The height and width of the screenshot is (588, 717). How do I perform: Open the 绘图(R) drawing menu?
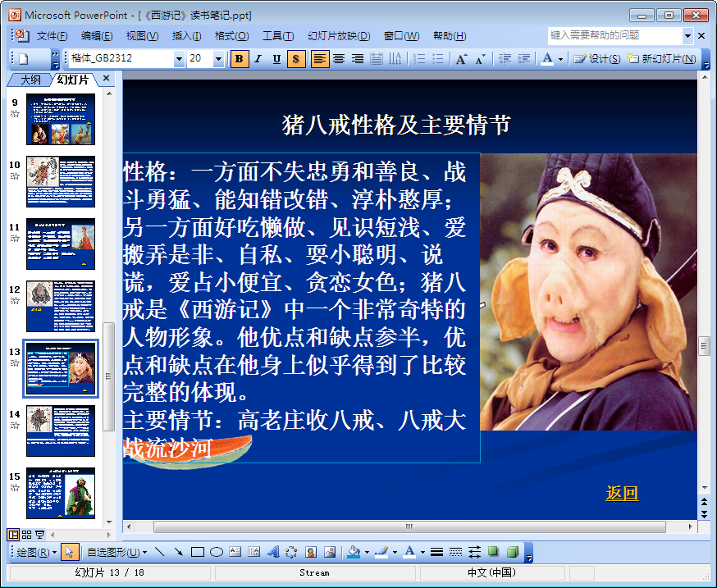click(x=37, y=552)
